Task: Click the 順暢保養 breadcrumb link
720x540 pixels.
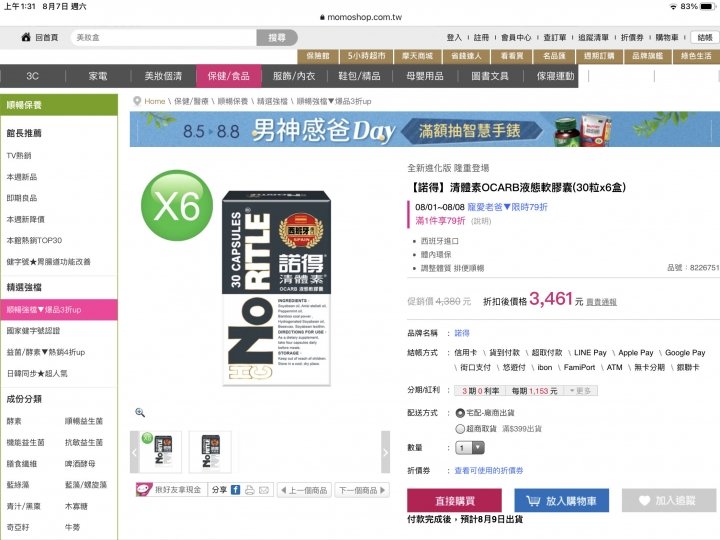Action: (x=232, y=101)
